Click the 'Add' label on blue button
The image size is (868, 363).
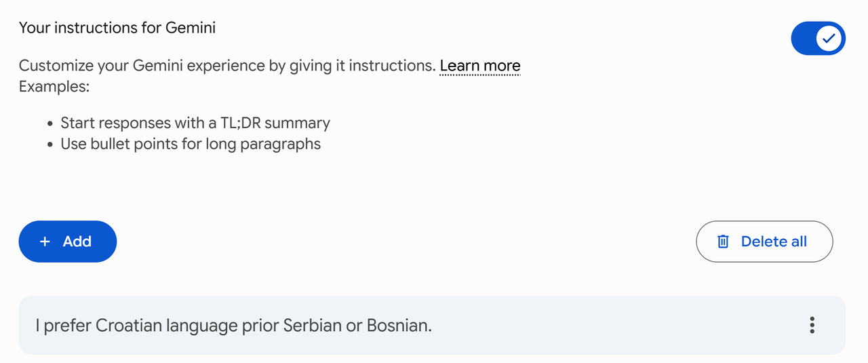(77, 242)
